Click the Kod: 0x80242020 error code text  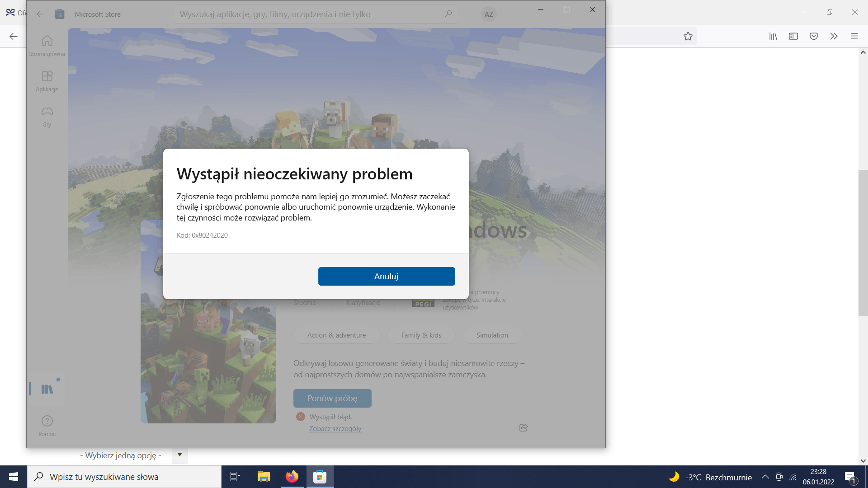[202, 235]
